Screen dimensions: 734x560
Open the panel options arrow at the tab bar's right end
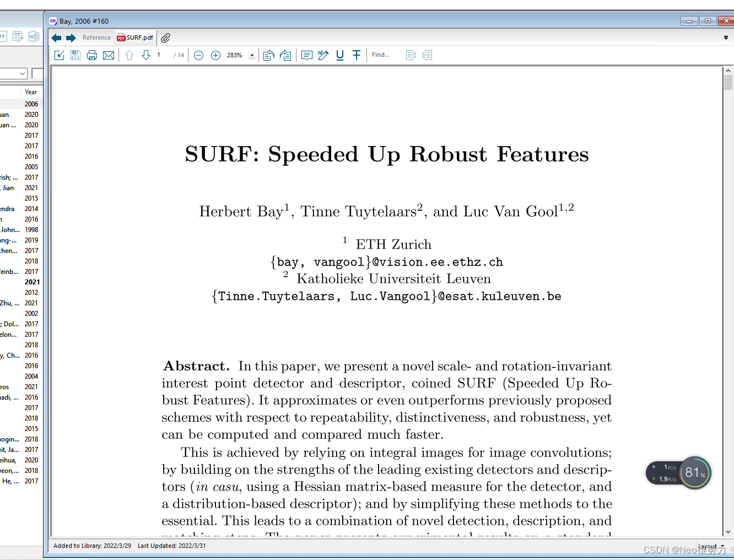click(x=726, y=38)
